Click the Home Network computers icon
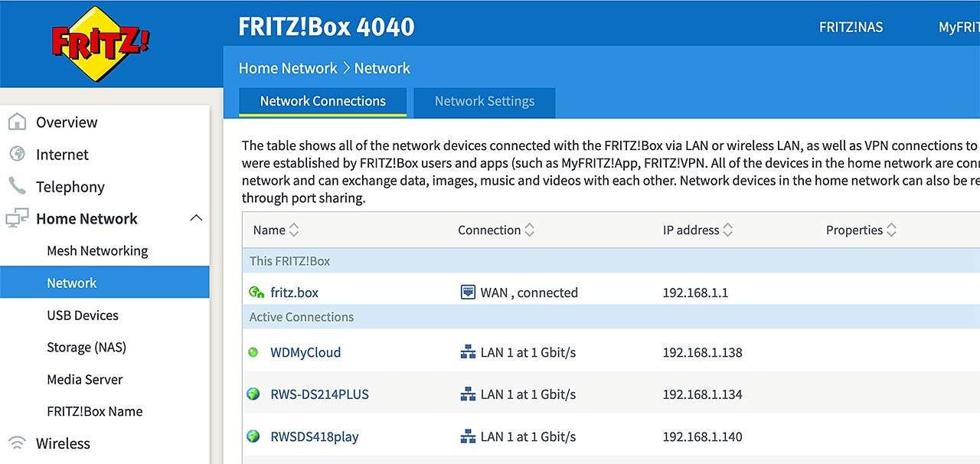Image resolution: width=980 pixels, height=464 pixels. (x=17, y=218)
